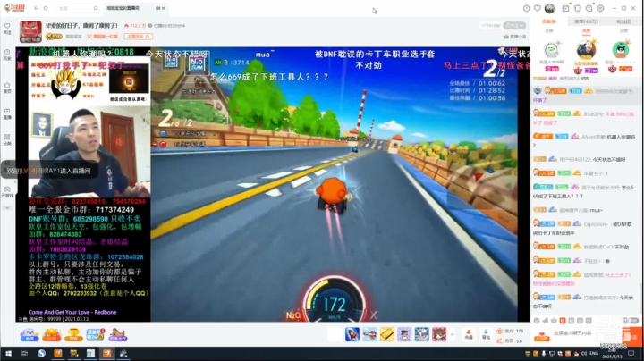
Task: Switch to the contribution rank tab
Action: pos(548,21)
